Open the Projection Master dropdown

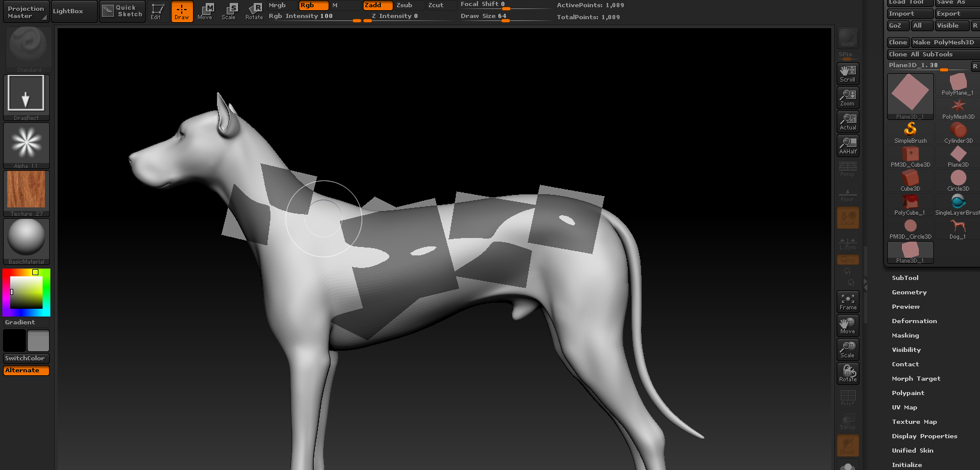click(x=26, y=12)
